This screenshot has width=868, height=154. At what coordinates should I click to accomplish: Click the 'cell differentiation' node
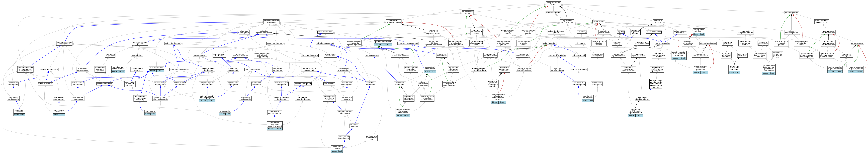click(550, 43)
